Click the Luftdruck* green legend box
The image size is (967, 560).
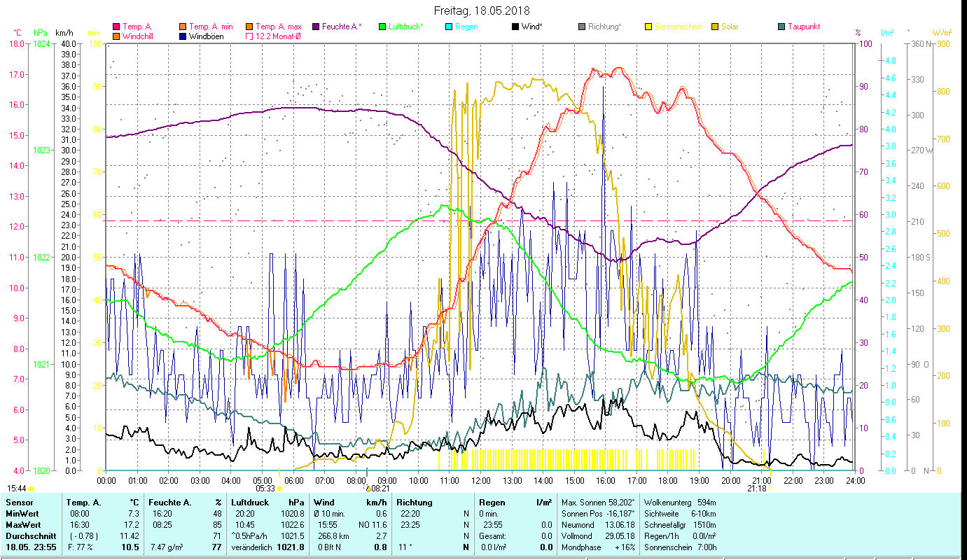[x=382, y=27]
